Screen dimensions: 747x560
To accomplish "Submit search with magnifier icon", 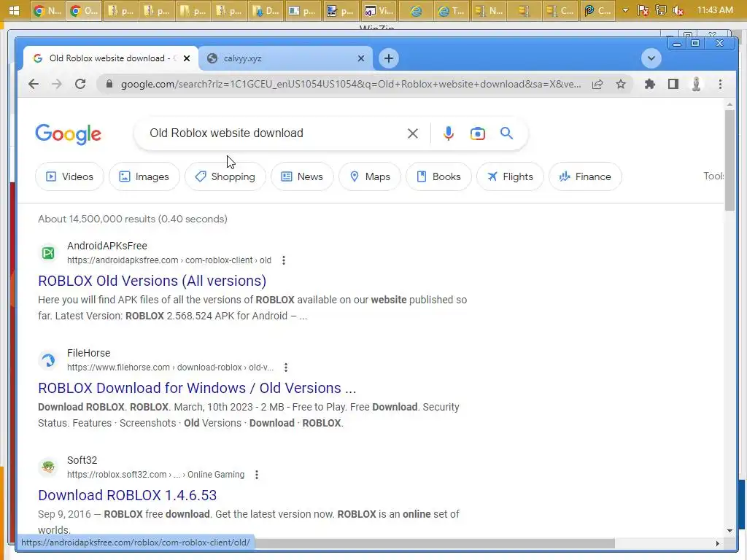I will [x=506, y=133].
